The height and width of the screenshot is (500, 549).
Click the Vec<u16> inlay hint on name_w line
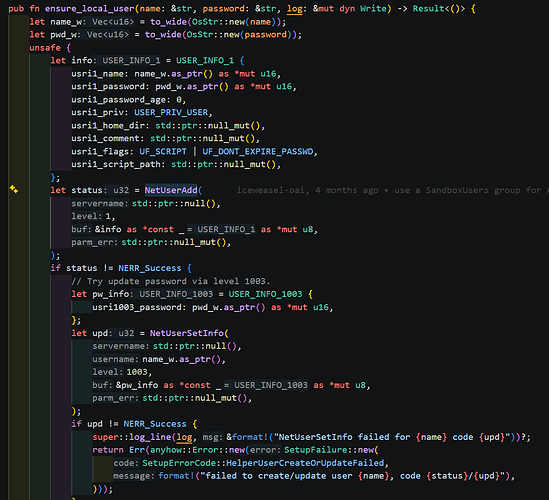pos(113,22)
